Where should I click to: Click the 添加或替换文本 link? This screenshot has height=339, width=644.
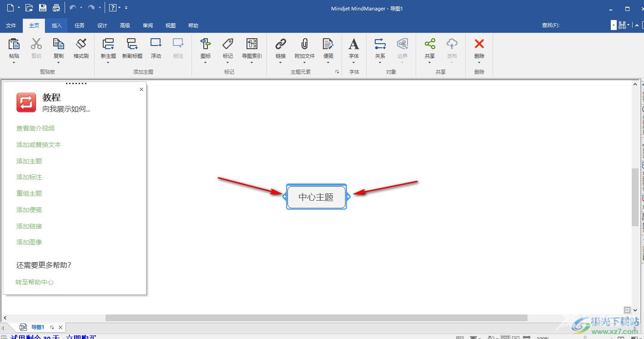(x=39, y=145)
